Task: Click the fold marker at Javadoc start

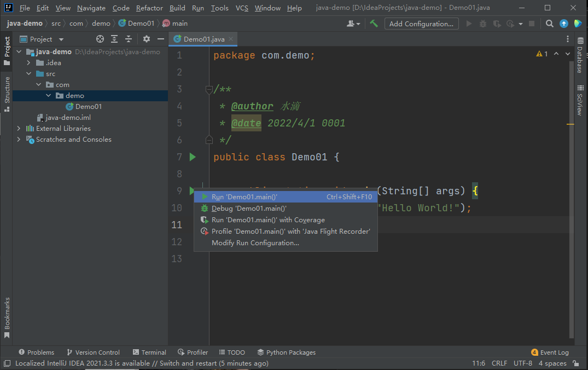Action: point(209,89)
